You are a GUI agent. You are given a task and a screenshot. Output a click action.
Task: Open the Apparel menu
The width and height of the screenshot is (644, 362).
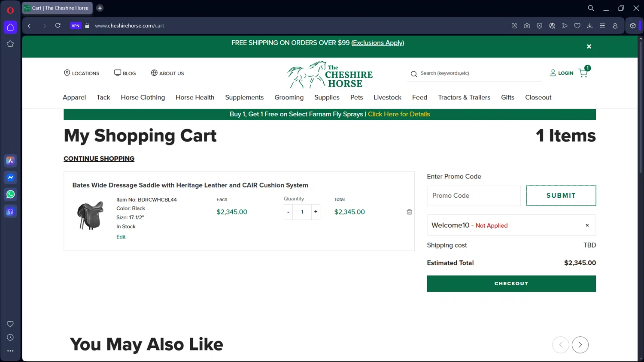(74, 97)
